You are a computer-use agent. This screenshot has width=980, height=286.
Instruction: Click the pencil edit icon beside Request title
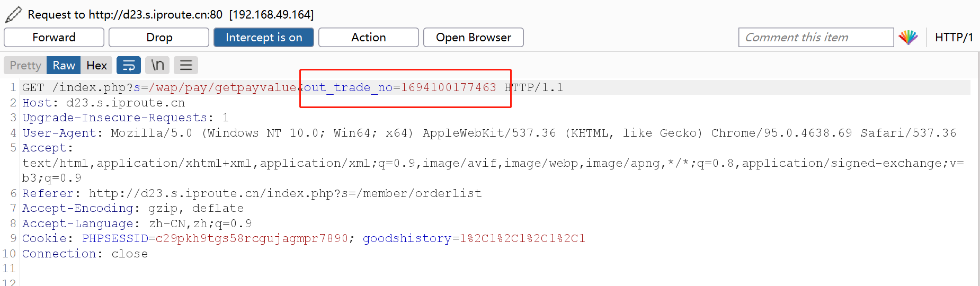tap(13, 14)
